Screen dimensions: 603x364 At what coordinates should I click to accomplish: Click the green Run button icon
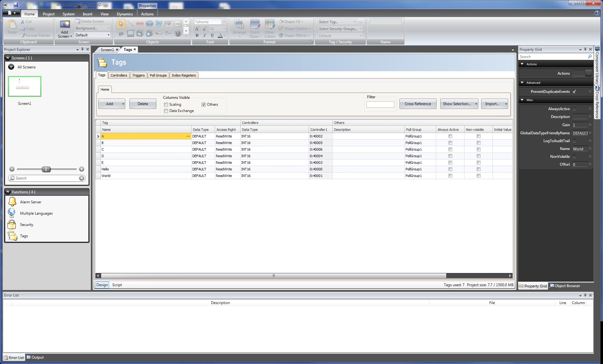click(x=42, y=5)
